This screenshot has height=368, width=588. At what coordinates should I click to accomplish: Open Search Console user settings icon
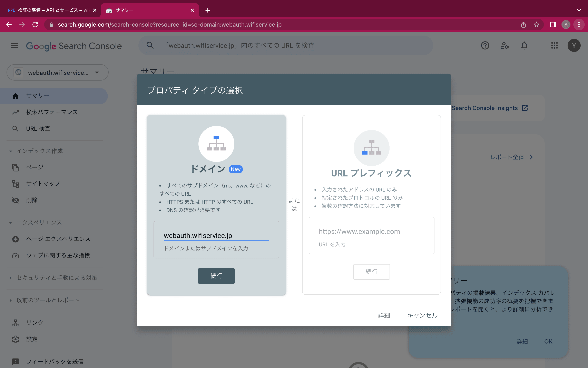(x=504, y=46)
